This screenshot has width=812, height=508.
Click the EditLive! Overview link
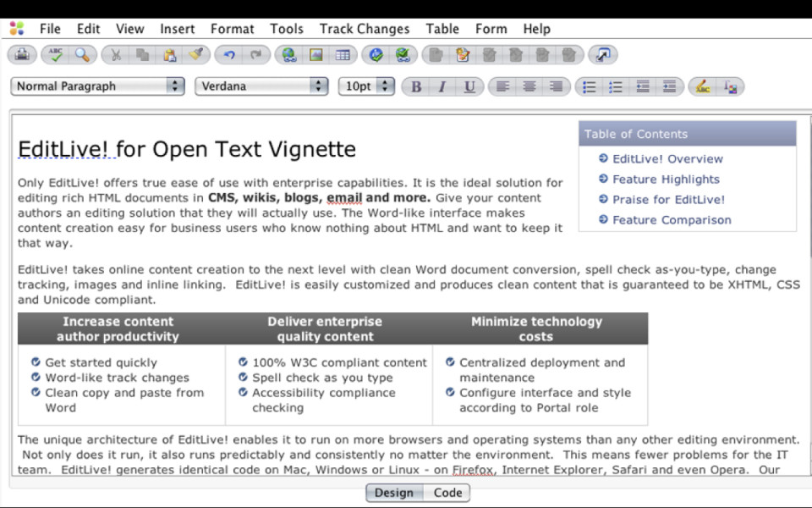pos(667,159)
